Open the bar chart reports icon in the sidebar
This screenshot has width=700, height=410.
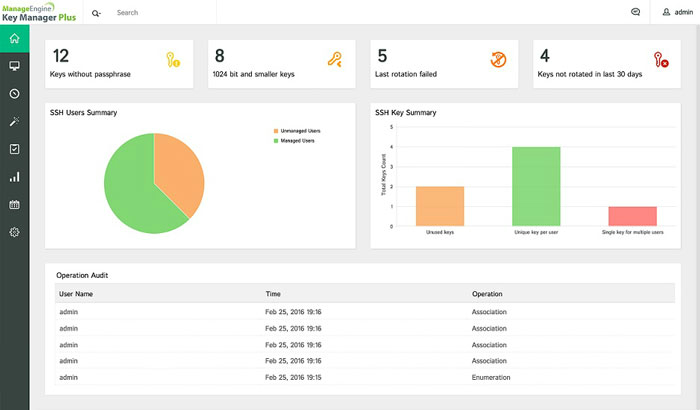(x=14, y=177)
